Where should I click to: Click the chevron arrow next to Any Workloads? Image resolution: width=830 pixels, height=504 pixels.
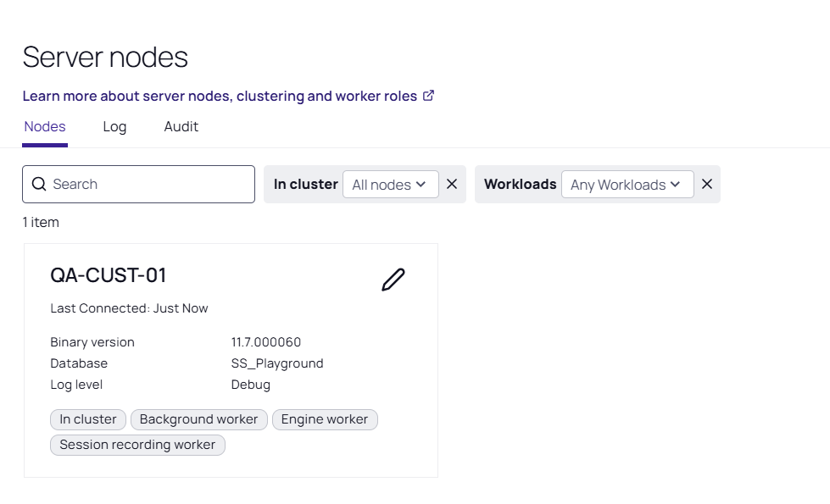pos(675,185)
